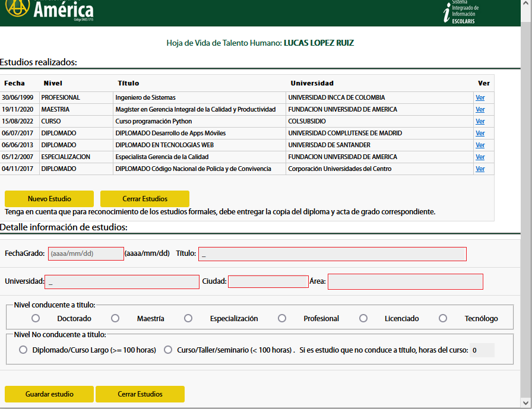
Task: Select the Tecnólogo radio option
Action: (x=443, y=318)
